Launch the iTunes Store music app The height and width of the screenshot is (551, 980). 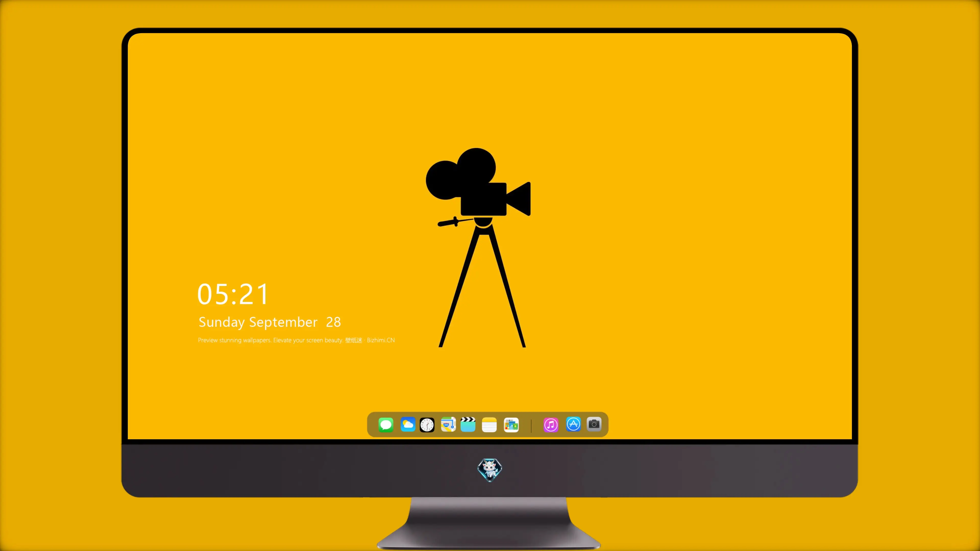551,425
